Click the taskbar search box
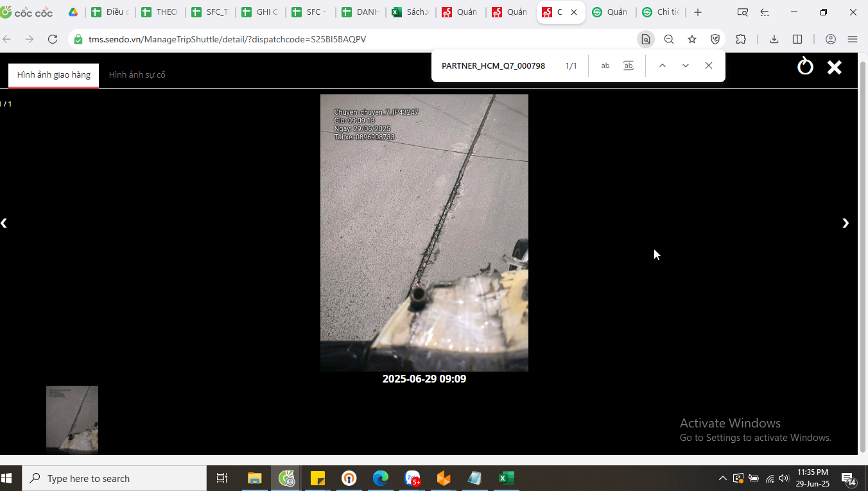 pos(114,478)
